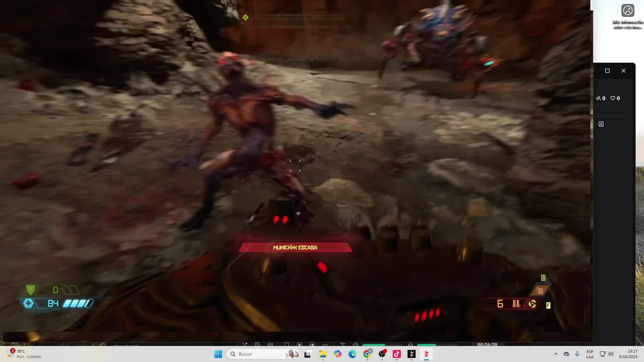Open the cloud sync tray icon
This screenshot has height=362, width=644.
(567, 354)
